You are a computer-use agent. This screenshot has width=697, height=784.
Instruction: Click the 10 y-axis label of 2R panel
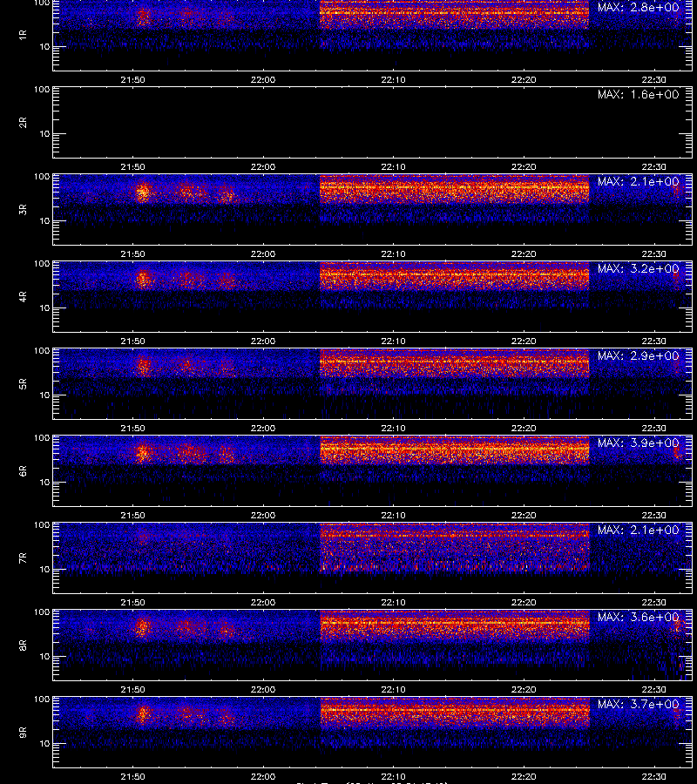pyautogui.click(x=44, y=134)
